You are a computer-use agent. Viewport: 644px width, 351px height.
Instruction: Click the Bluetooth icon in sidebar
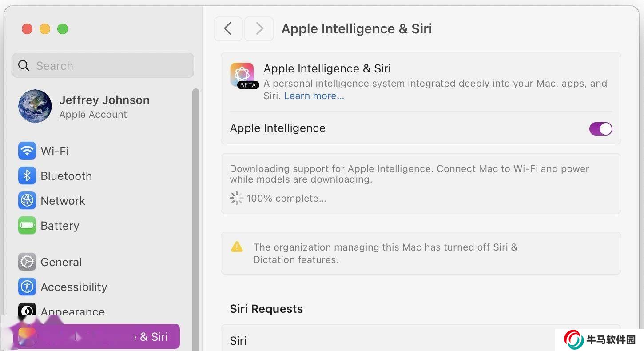pos(27,176)
